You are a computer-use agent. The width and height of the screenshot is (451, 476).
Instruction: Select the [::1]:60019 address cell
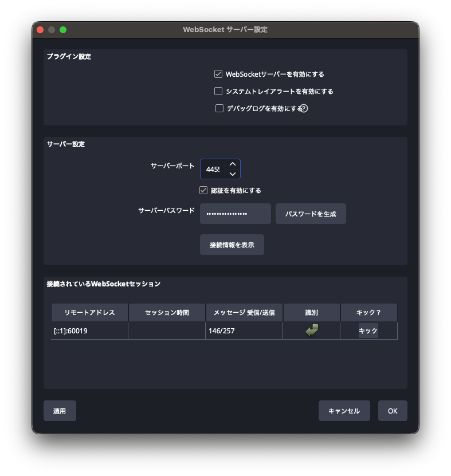click(89, 331)
